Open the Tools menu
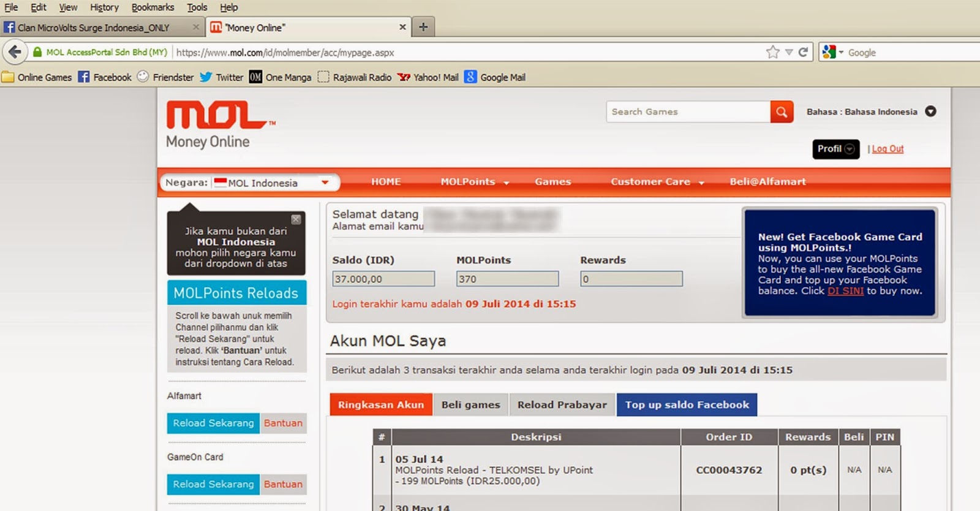Image resolution: width=980 pixels, height=511 pixels. click(x=197, y=7)
